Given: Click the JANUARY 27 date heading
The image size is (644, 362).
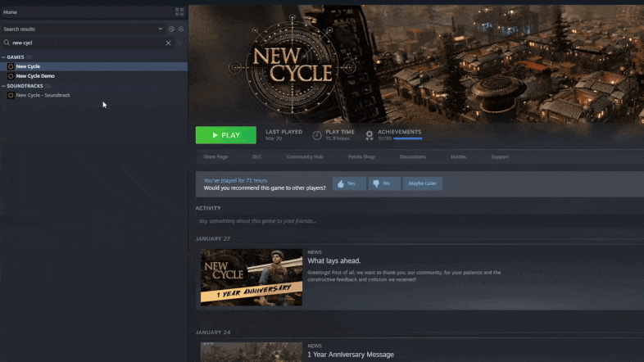Looking at the screenshot, I should tap(213, 239).
